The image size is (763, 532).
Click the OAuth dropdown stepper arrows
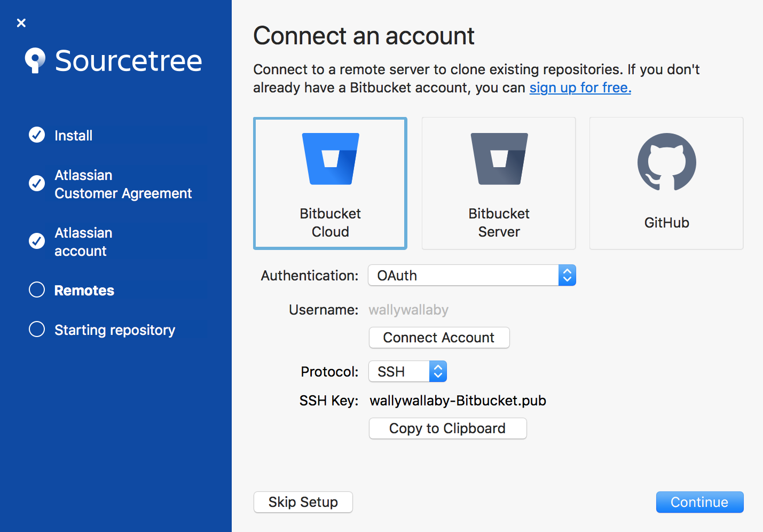point(568,275)
